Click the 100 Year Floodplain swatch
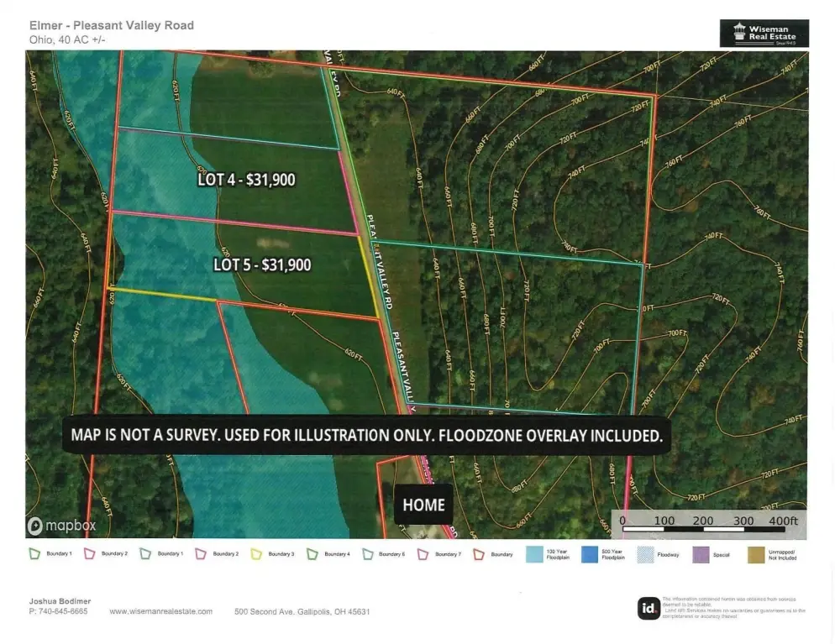Screen dimensions: 835x644 534,554
